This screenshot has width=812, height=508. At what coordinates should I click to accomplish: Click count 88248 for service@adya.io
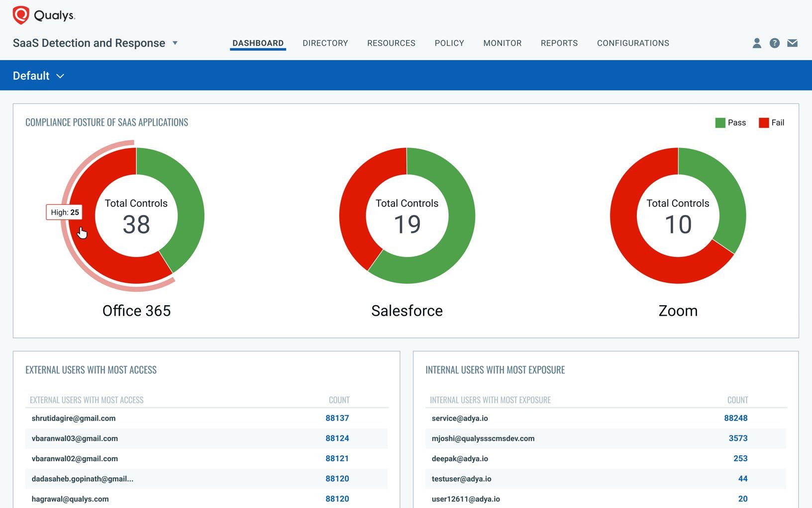[735, 418]
